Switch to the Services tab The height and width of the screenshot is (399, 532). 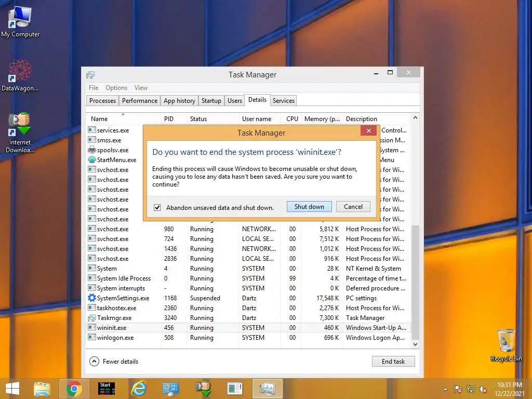[x=284, y=101]
